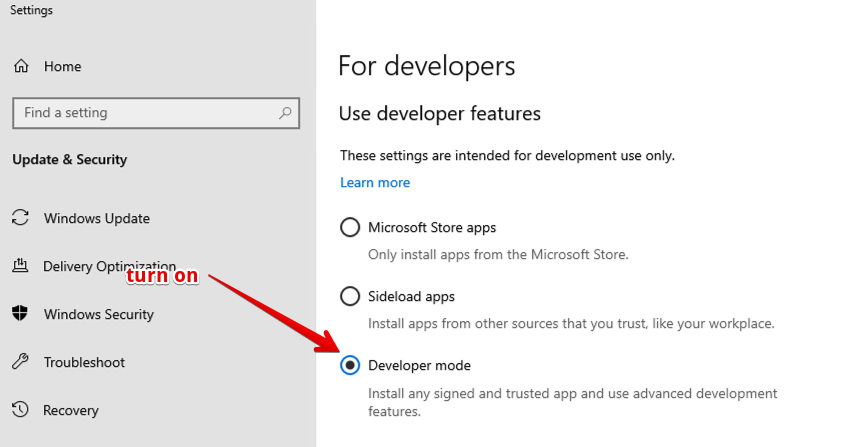The image size is (841, 447).
Task: Select the Microsoft Store apps radio button
Action: pyautogui.click(x=350, y=227)
